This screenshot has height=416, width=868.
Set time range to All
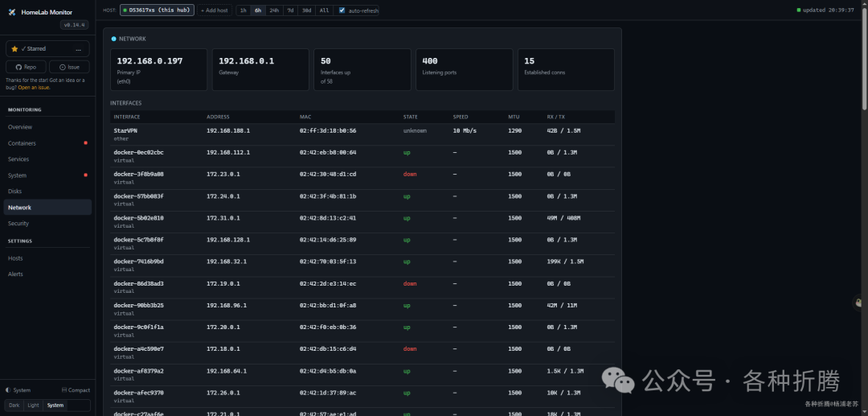[324, 10]
